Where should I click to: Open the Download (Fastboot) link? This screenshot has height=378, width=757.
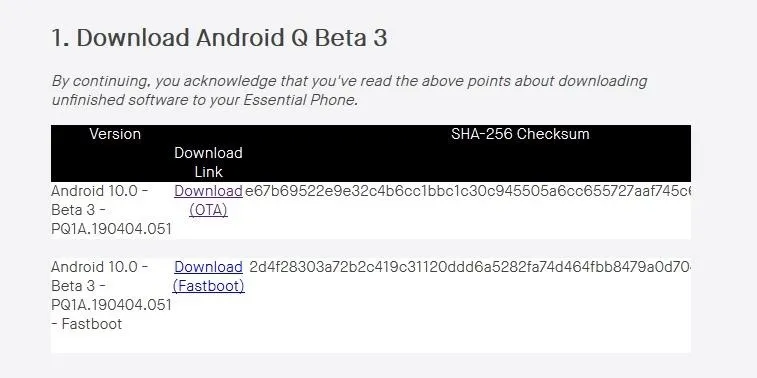(x=209, y=276)
